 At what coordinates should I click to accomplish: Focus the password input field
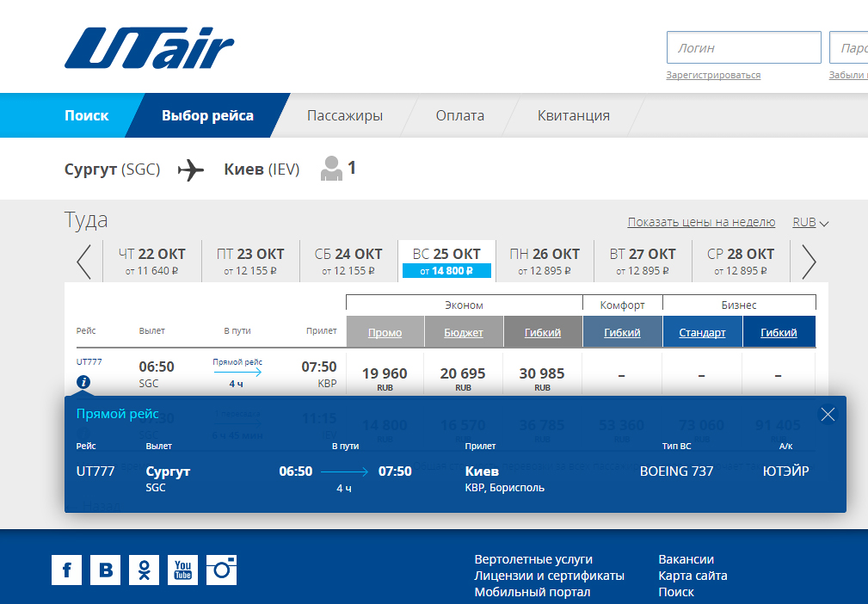(x=848, y=47)
